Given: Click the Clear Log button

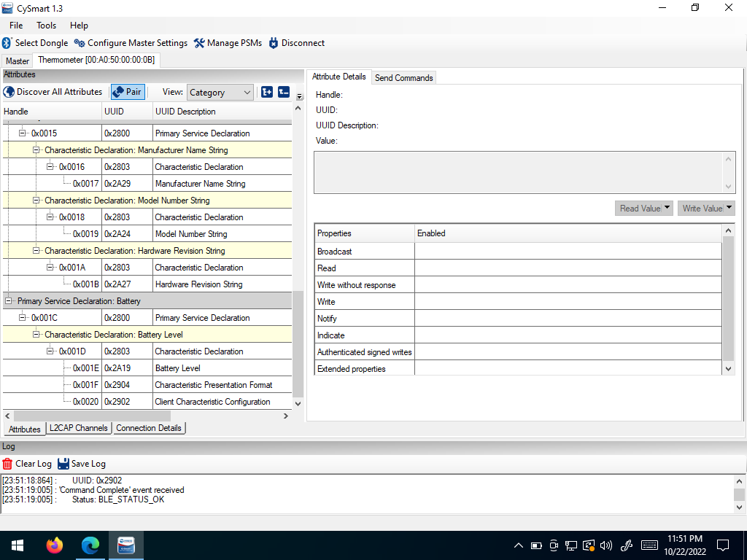Looking at the screenshot, I should tap(27, 464).
